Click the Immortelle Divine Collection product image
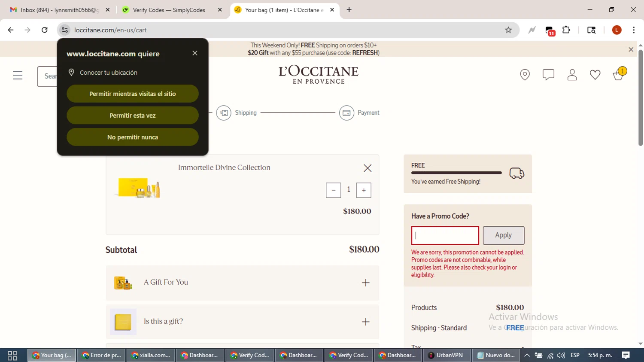The height and width of the screenshot is (362, 644). (138, 188)
